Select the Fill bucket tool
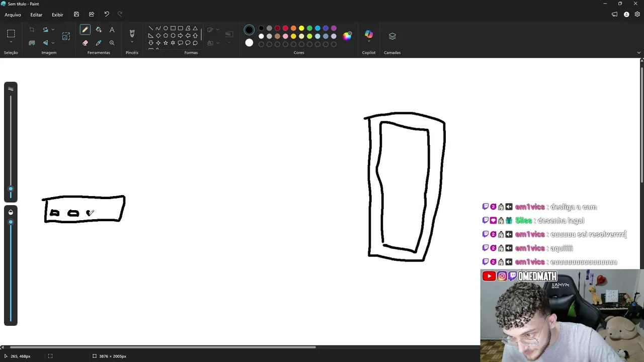 click(x=99, y=30)
